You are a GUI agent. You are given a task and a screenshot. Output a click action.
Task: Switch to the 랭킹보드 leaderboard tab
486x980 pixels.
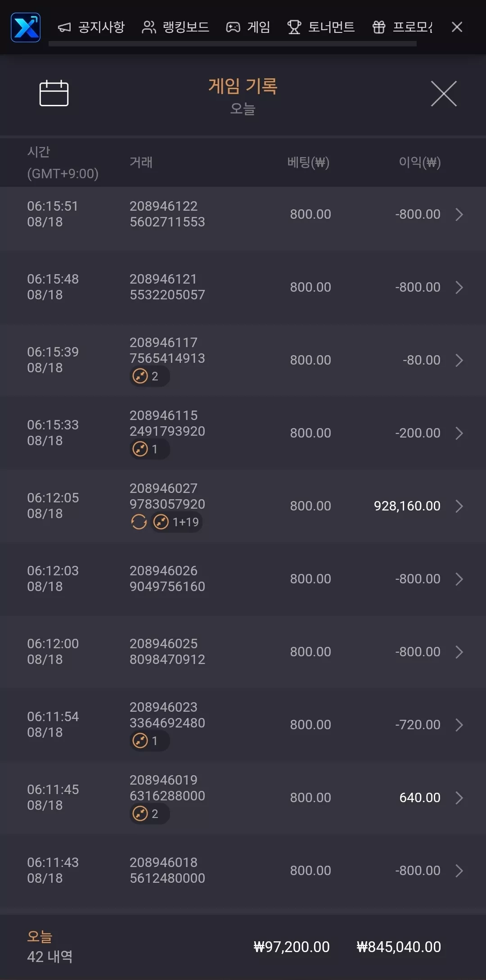click(175, 27)
